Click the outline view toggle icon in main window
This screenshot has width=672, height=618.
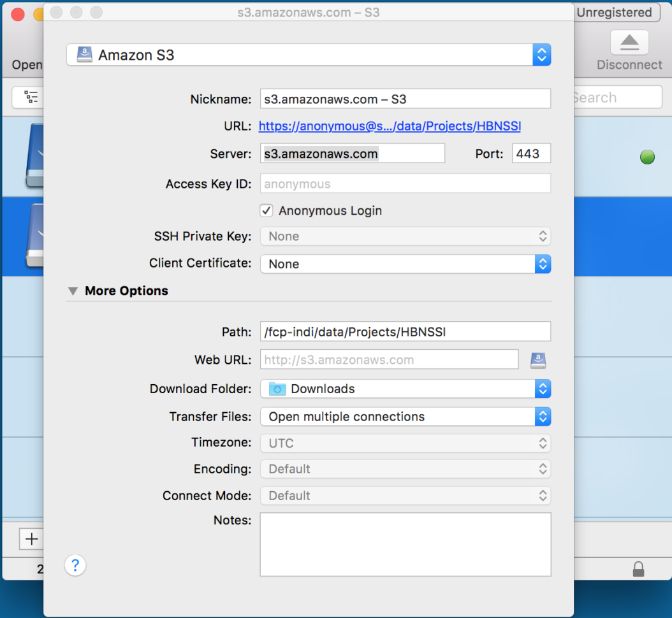point(31,97)
